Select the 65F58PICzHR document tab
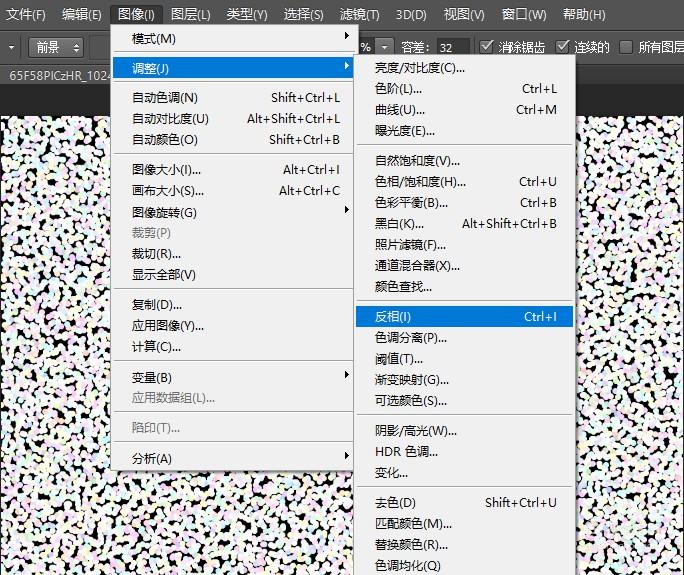 tap(59, 75)
